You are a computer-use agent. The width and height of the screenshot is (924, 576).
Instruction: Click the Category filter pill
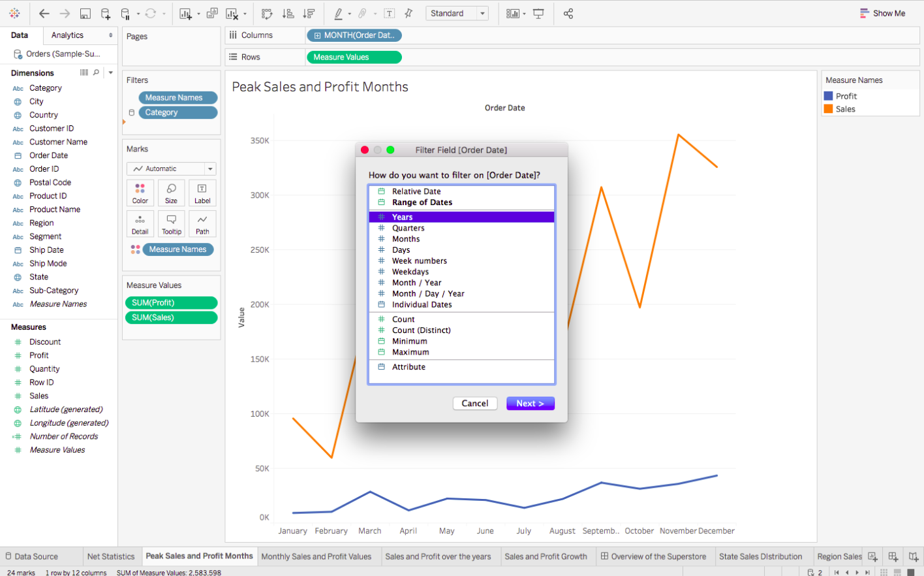point(177,112)
